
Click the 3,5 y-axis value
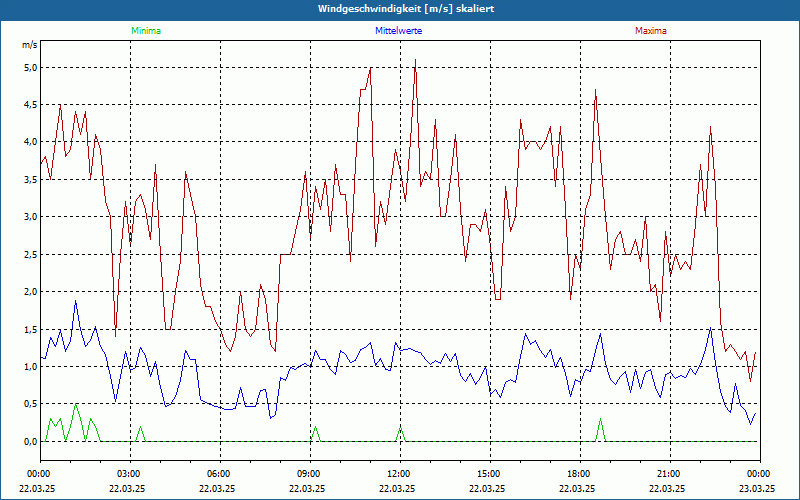pyautogui.click(x=30, y=180)
